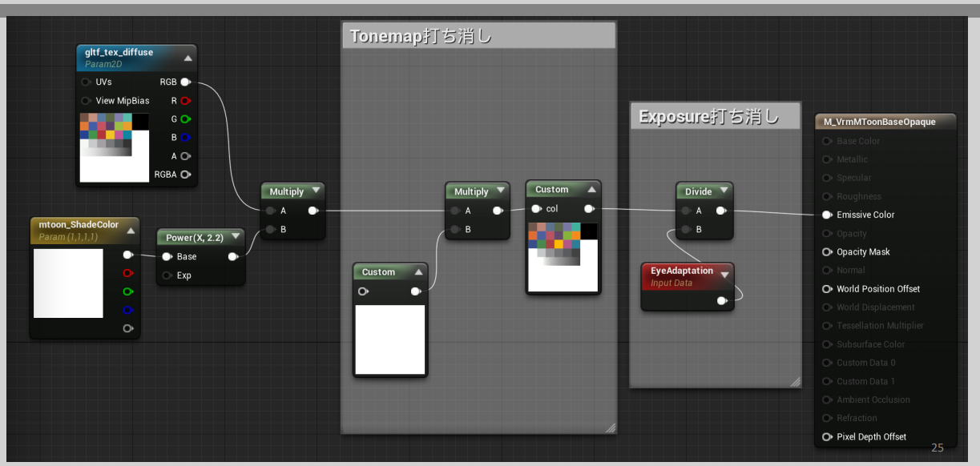Screen dimensions: 980x466
Task: Click the red R channel output pin
Action: click(x=185, y=101)
